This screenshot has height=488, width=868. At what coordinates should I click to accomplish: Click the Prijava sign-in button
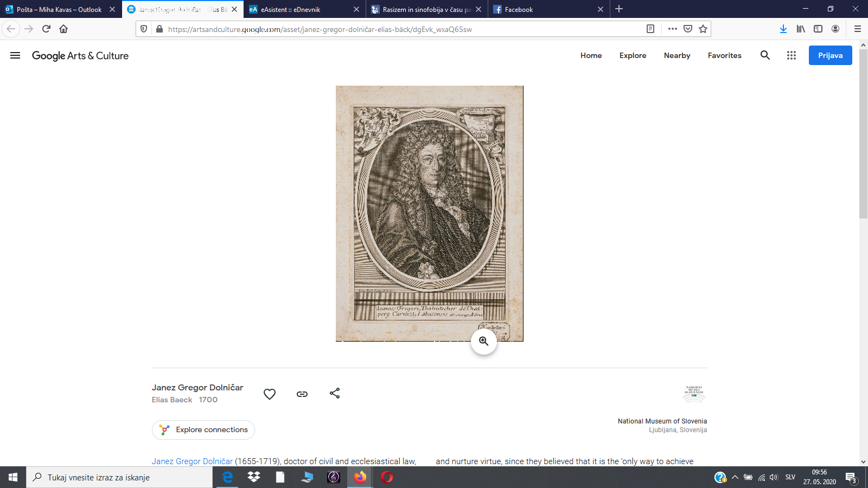830,55
